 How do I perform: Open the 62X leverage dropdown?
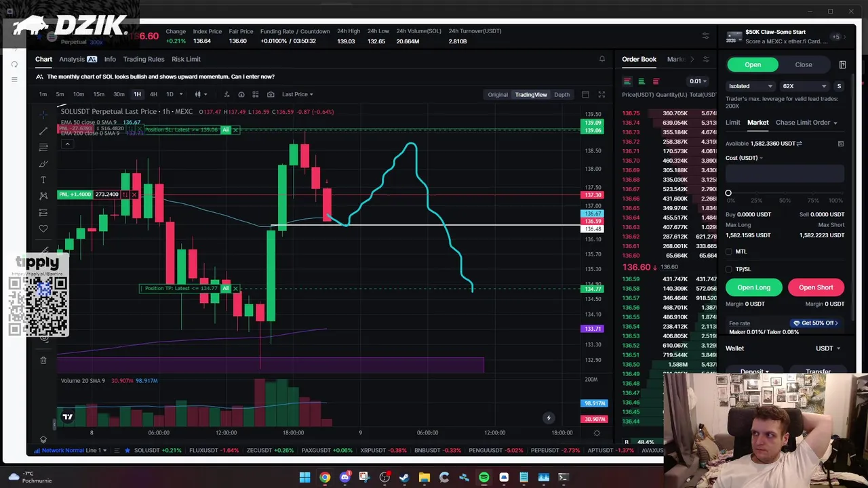coord(805,86)
